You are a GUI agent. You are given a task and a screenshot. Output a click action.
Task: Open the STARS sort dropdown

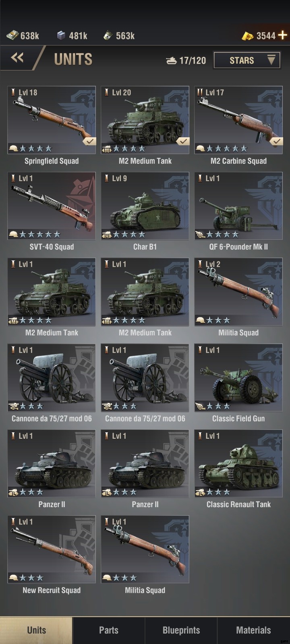tap(247, 60)
